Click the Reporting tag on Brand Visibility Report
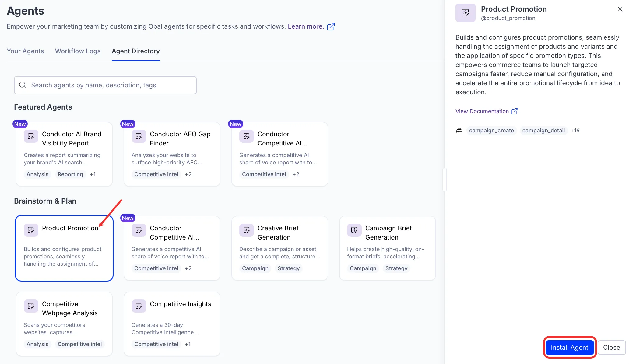Image resolution: width=629 pixels, height=364 pixels. point(70,174)
